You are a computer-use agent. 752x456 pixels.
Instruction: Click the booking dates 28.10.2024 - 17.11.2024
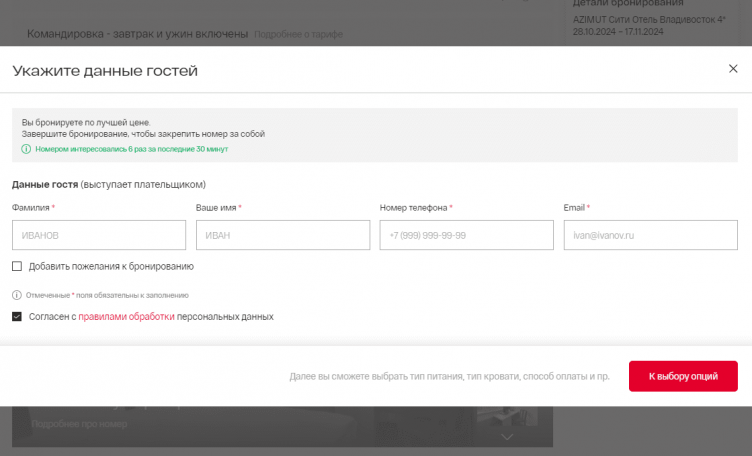click(618, 32)
